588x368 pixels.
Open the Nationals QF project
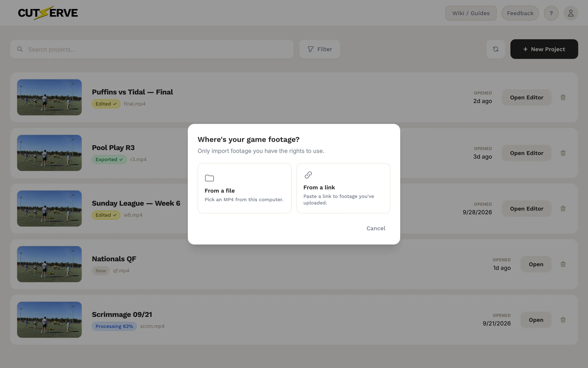tap(536, 264)
